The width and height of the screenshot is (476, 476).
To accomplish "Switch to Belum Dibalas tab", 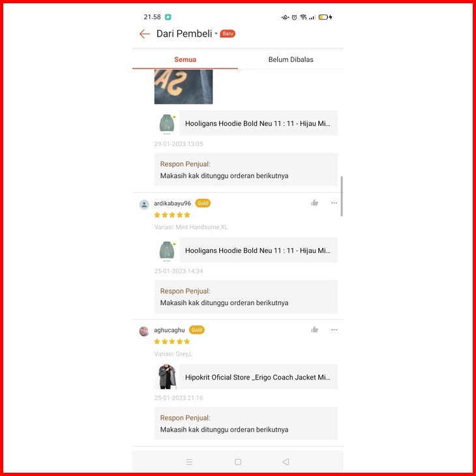I will [x=291, y=59].
